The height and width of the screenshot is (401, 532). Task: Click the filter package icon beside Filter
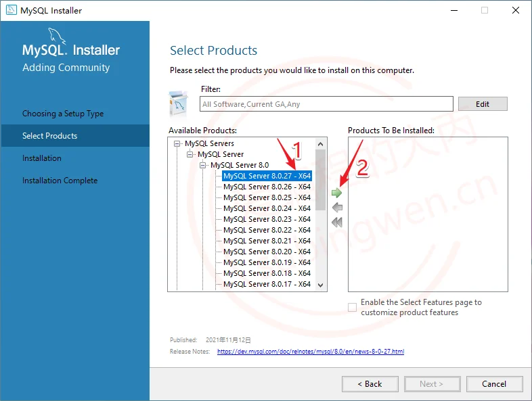[x=178, y=103]
